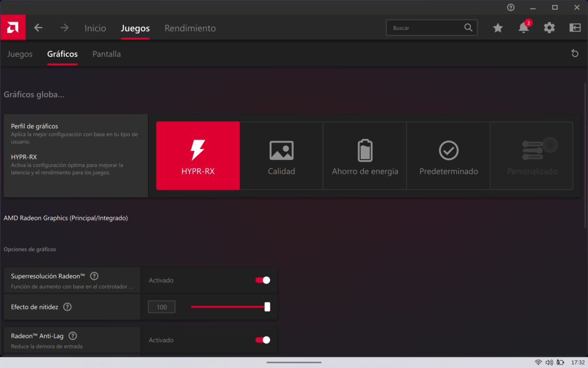Select the Predeterminado profile
This screenshot has width=588, height=368.
[x=448, y=156]
